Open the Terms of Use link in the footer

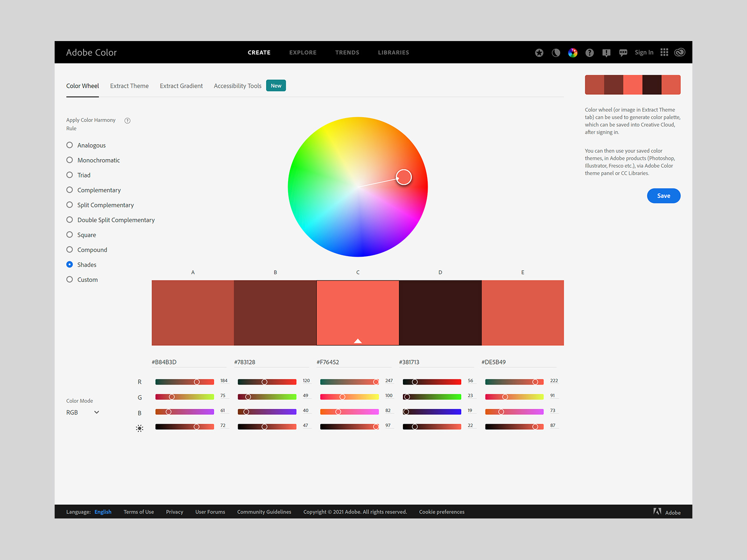click(138, 511)
